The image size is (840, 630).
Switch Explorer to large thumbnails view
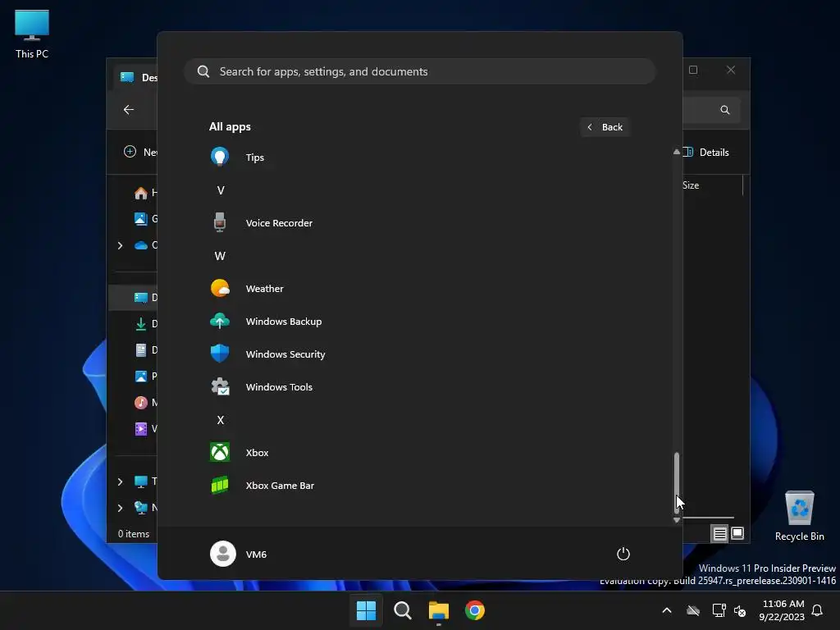pos(737,533)
